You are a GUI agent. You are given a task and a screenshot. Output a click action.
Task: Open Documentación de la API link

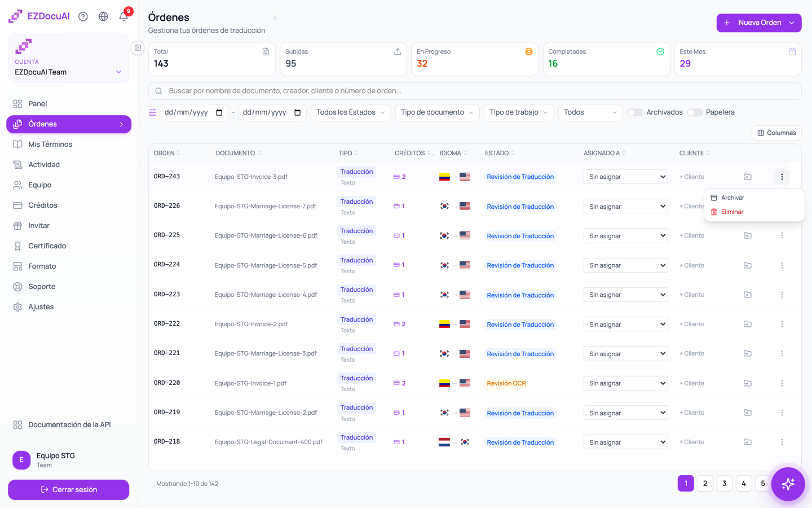click(69, 424)
